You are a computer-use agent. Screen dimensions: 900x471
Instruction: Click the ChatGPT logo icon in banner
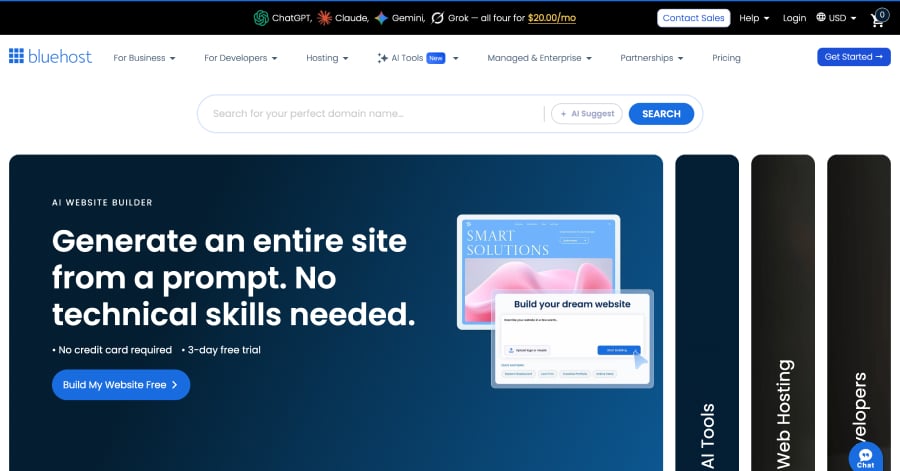[261, 18]
